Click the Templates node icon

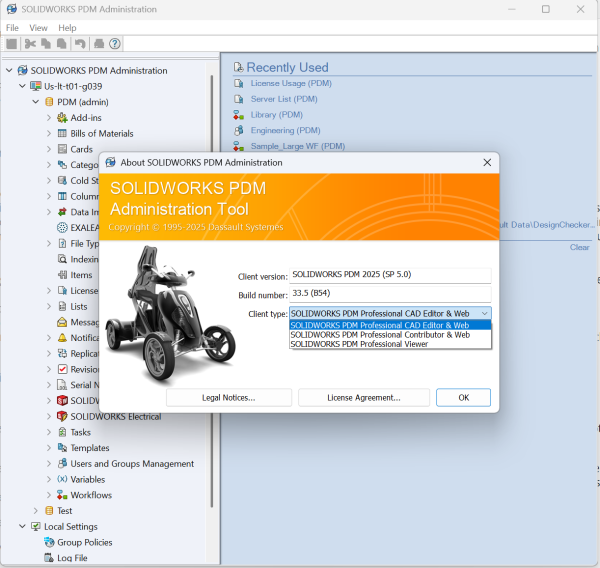pos(62,448)
